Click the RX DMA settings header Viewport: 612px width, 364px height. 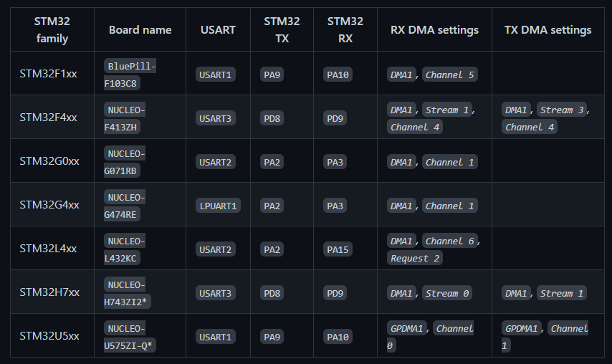click(x=434, y=29)
